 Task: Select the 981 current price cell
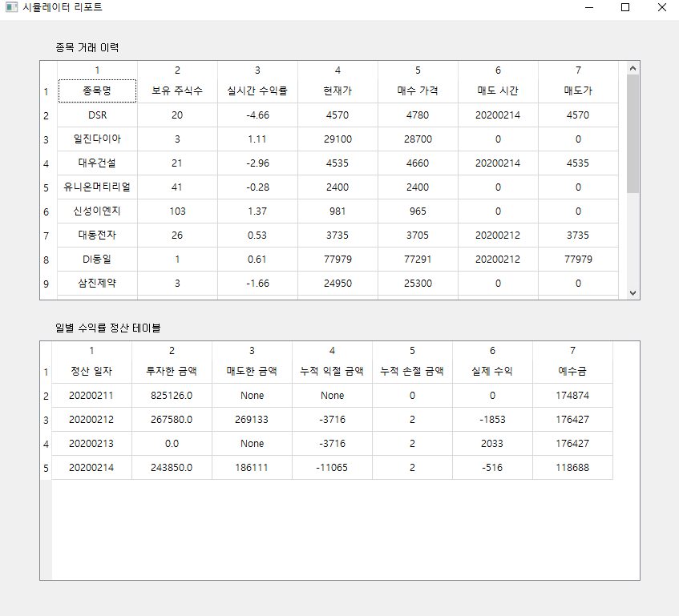pyautogui.click(x=337, y=211)
